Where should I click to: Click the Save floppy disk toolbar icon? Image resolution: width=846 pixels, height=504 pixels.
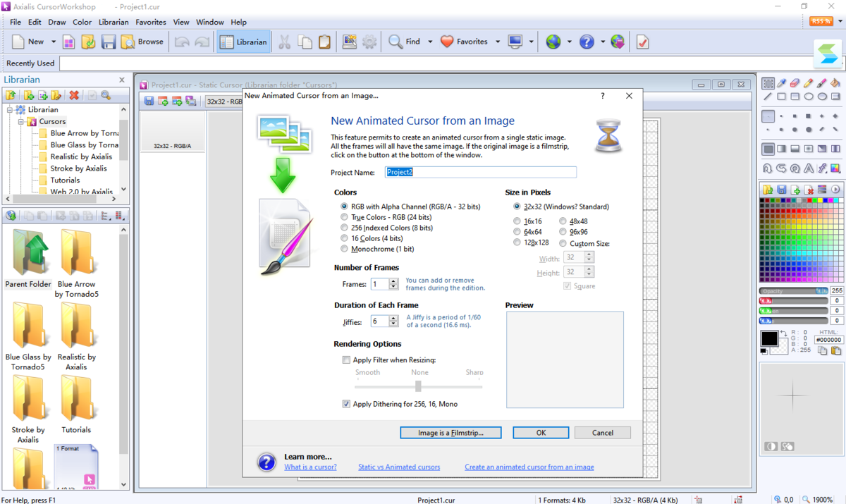click(108, 42)
